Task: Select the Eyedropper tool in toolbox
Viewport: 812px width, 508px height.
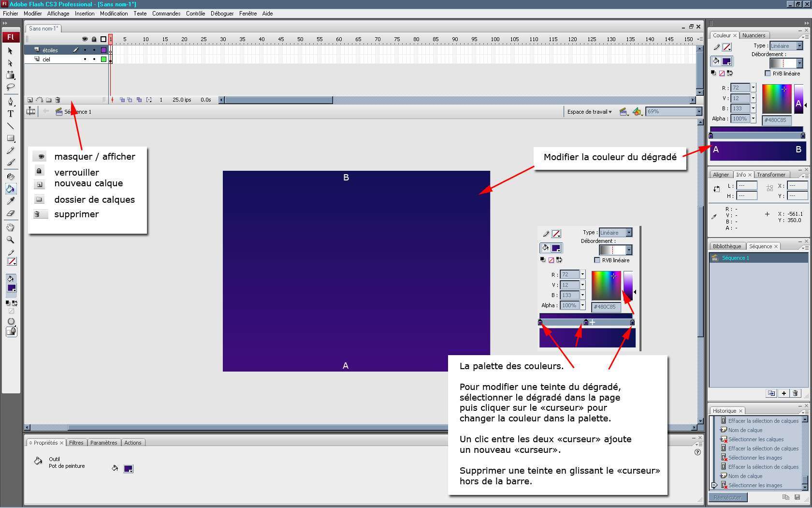Action: (x=11, y=201)
